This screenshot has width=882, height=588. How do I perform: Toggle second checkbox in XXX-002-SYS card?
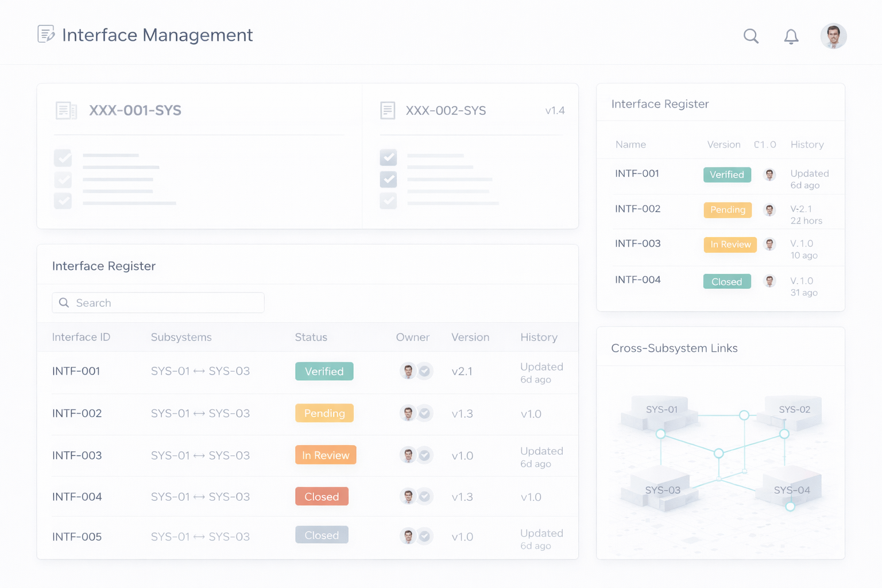click(388, 180)
